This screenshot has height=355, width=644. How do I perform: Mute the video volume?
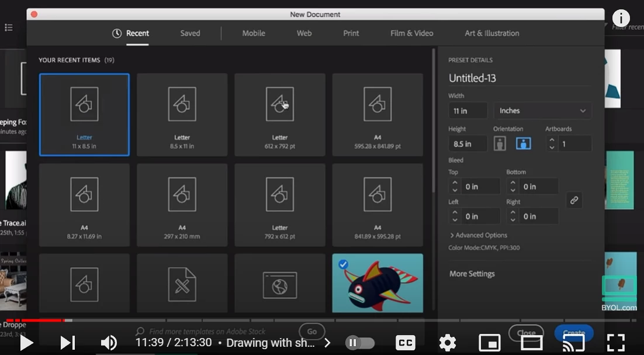coord(109,343)
